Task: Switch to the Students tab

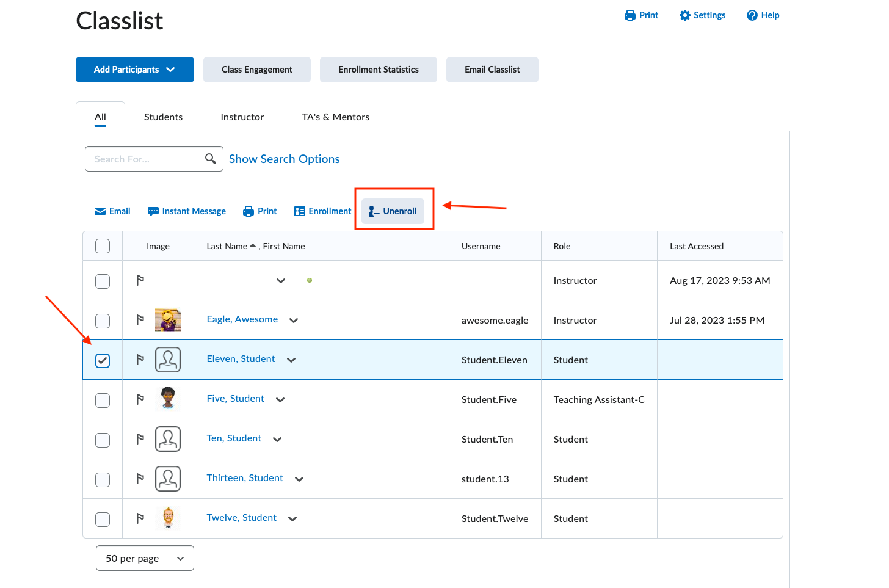Action: pos(163,117)
